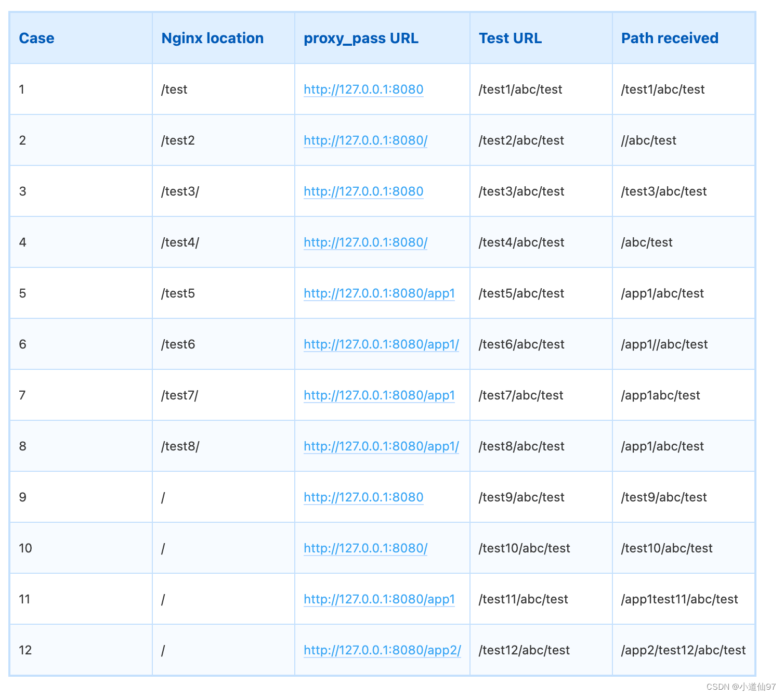Click the 'Test URL' column header
The height and width of the screenshot is (696, 784).
pos(541,38)
